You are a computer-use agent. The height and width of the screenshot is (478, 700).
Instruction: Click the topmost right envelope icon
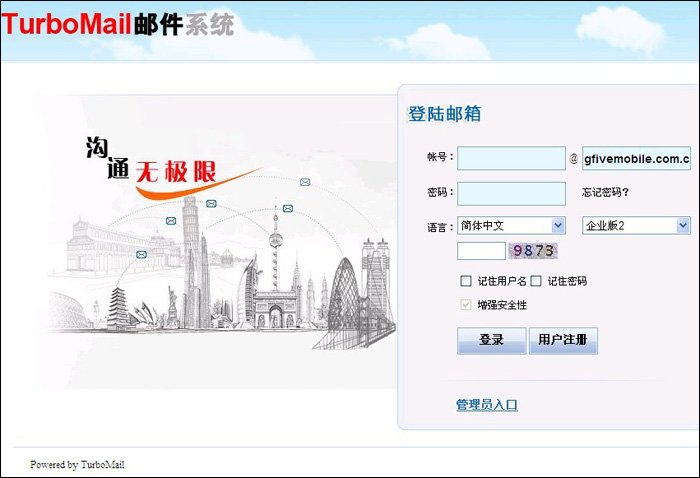[x=305, y=182]
